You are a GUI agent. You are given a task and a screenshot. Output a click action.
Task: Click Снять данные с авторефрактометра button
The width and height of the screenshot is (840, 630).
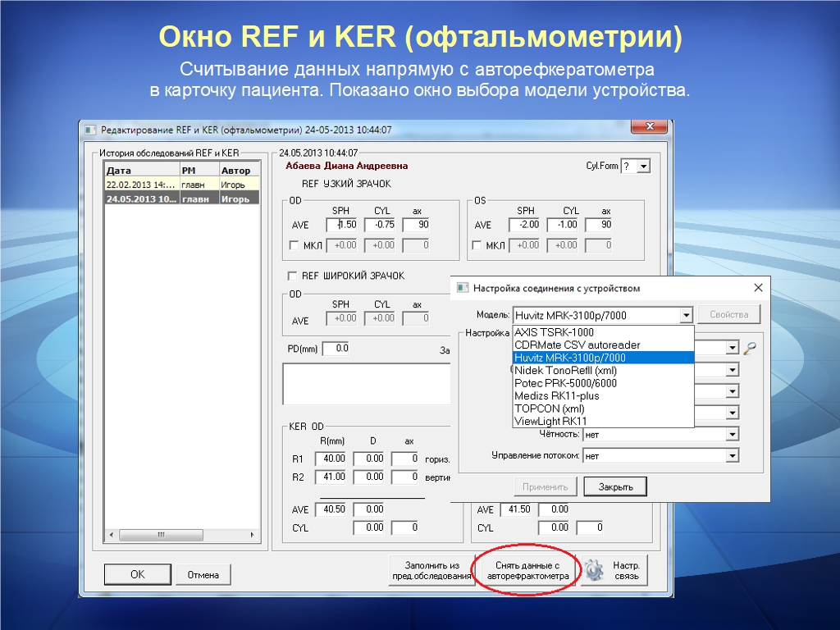[527, 571]
